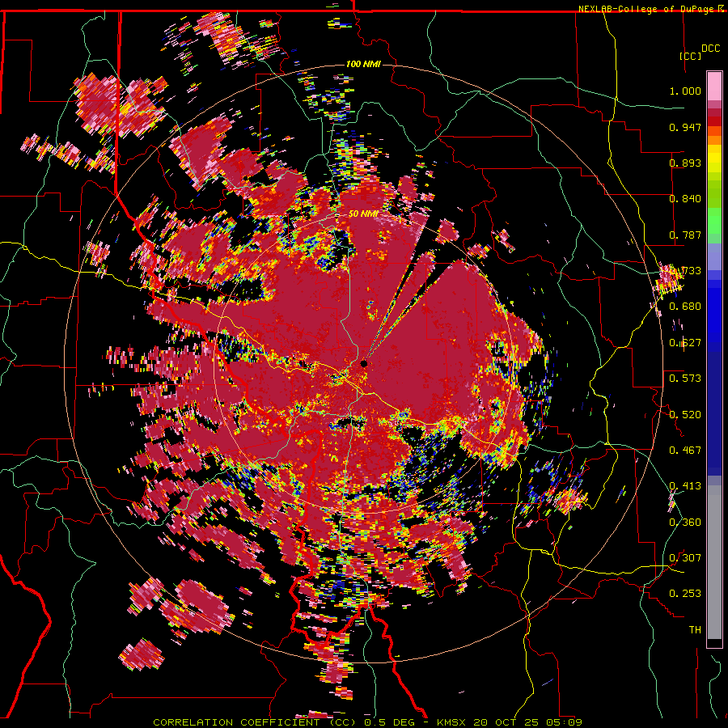728x728 pixels.
Task: Click the DCC label above color scale
Action: [710, 49]
